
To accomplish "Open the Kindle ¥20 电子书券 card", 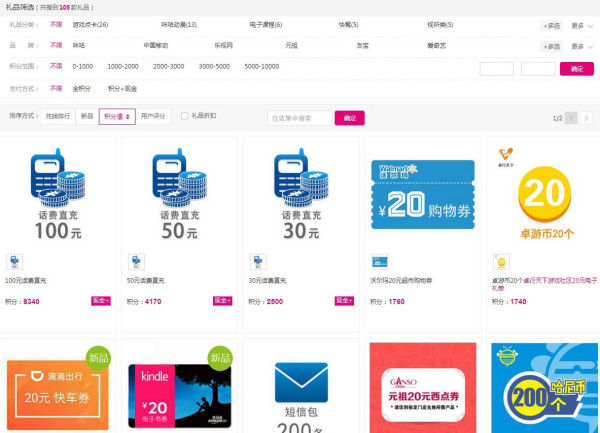I will click(178, 388).
